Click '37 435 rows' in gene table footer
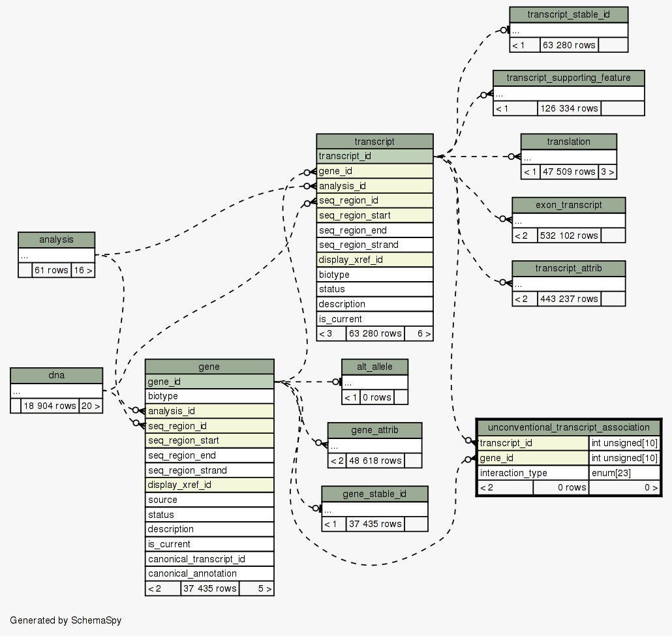 209,589
